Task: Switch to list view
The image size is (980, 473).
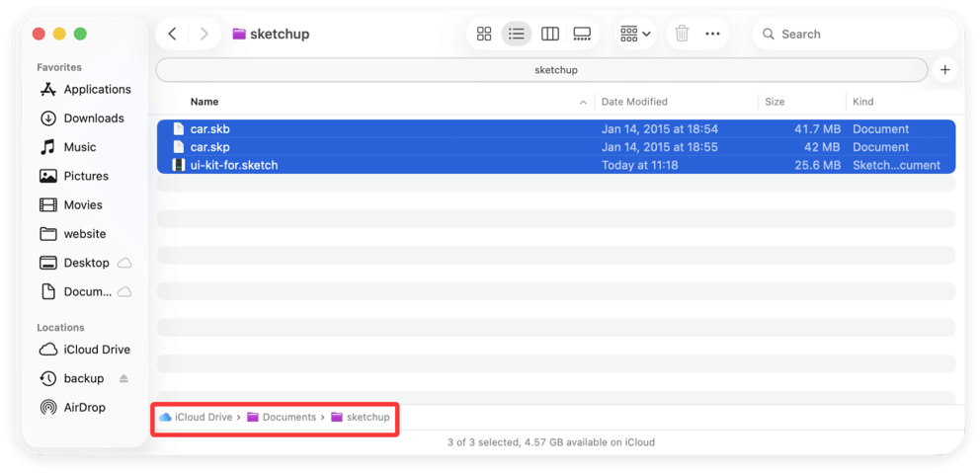Action: (x=517, y=34)
